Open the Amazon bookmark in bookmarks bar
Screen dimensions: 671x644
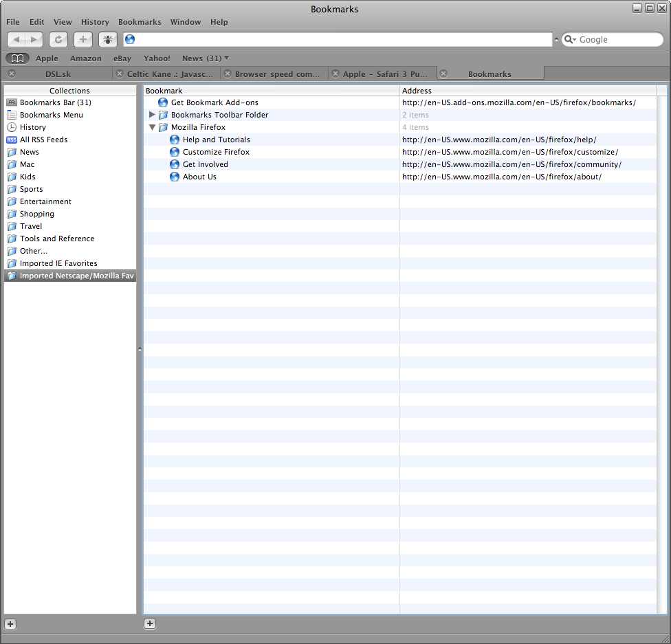pyautogui.click(x=85, y=58)
